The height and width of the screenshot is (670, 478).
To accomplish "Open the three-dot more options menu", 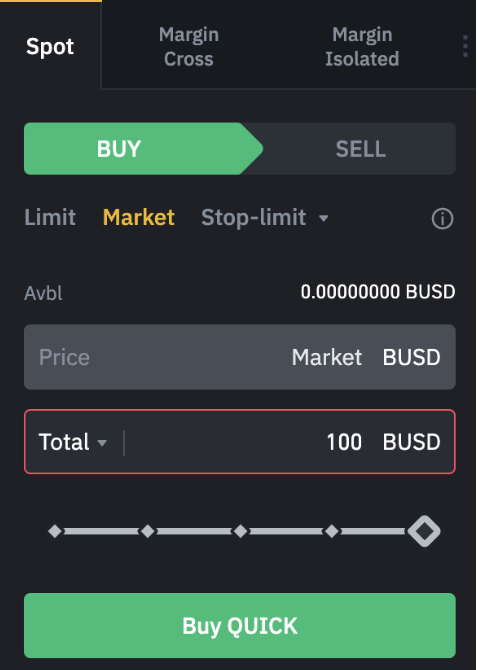I will point(465,46).
